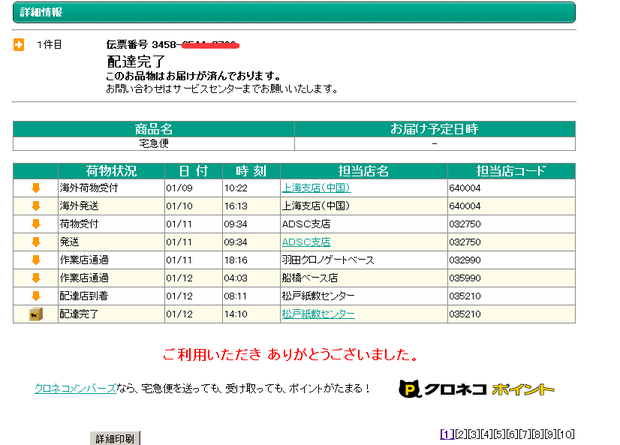Open the ADSC支店 link in the 発送 row
Screen dimensions: 620x445
click(305, 241)
